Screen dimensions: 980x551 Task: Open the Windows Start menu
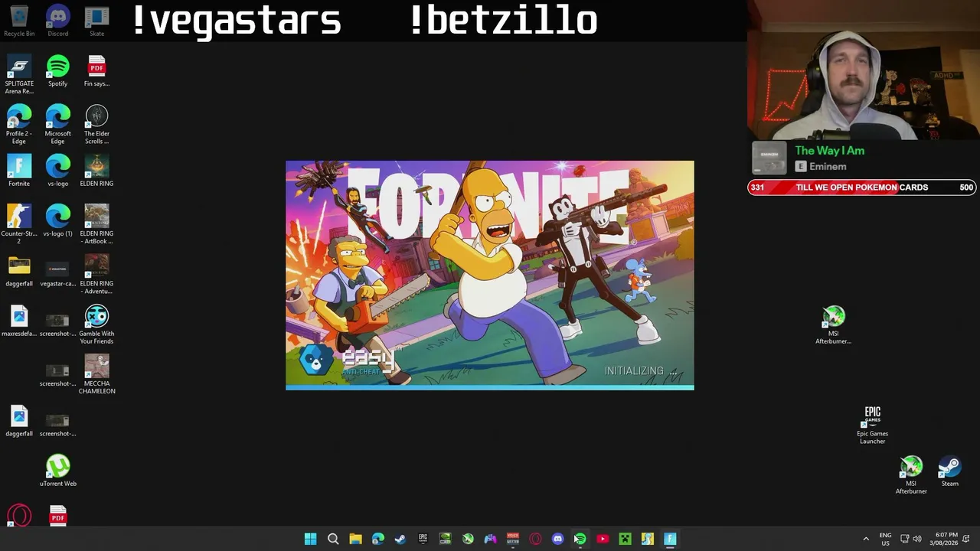pos(310,539)
